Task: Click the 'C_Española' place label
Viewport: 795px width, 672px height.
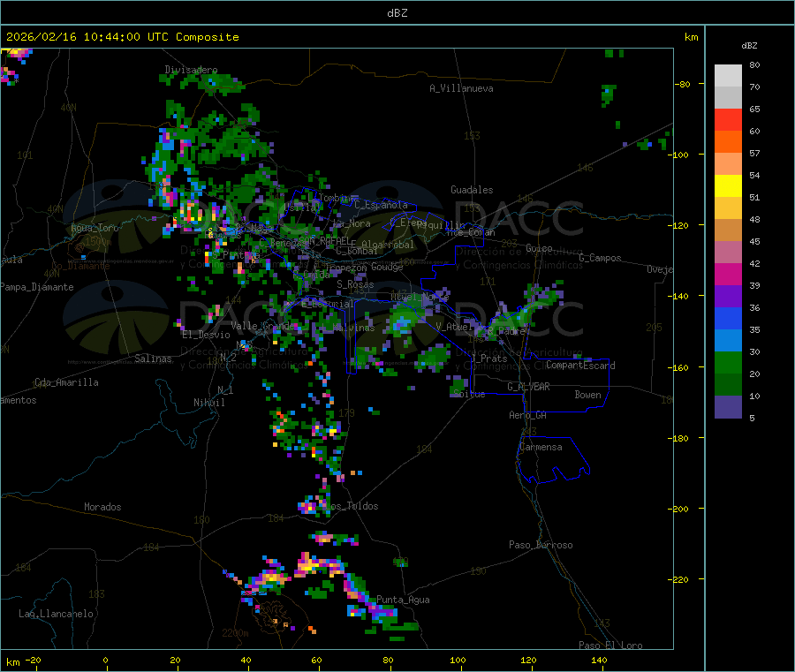Action: click(381, 205)
